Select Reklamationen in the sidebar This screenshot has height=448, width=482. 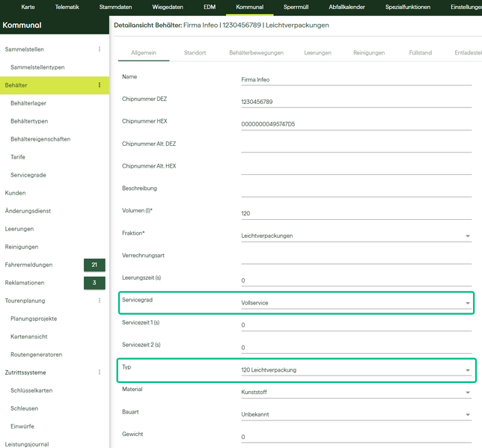(25, 283)
